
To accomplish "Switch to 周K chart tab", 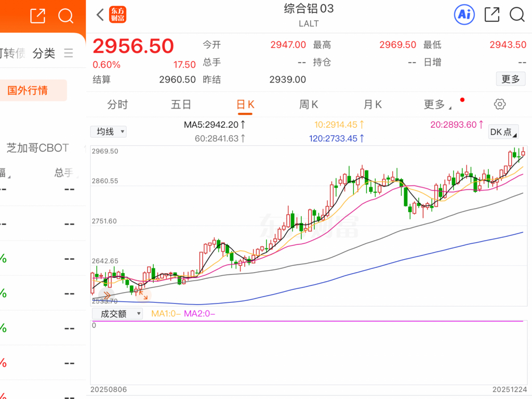I will pos(309,104).
